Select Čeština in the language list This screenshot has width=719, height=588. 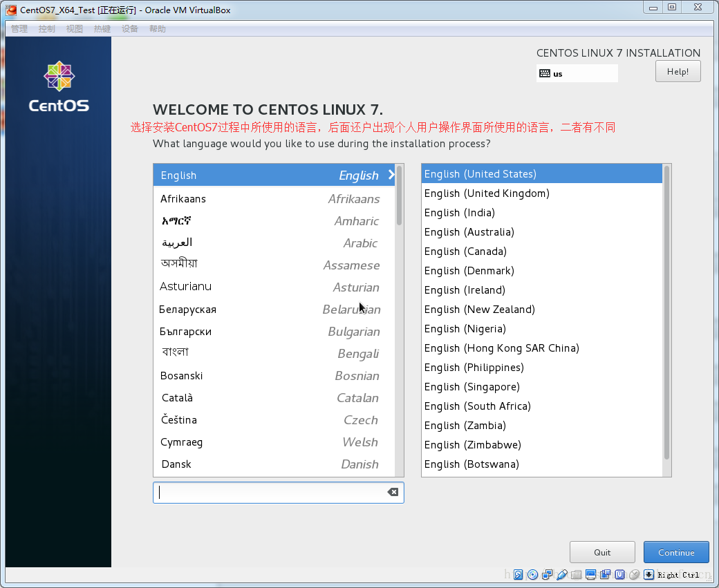coord(274,420)
